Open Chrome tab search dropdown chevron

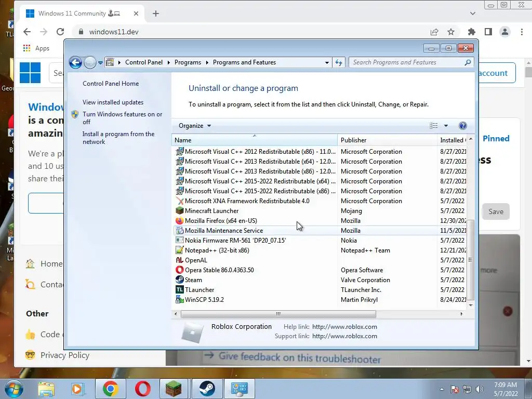tap(473, 14)
